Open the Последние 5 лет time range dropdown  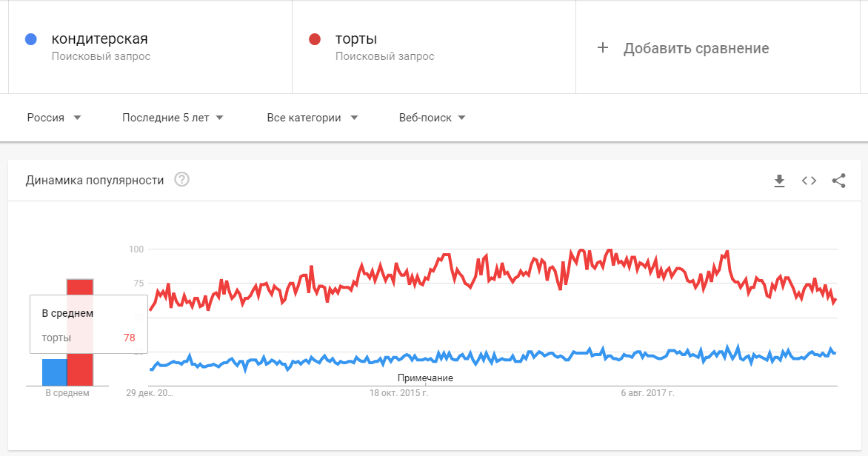coord(173,117)
